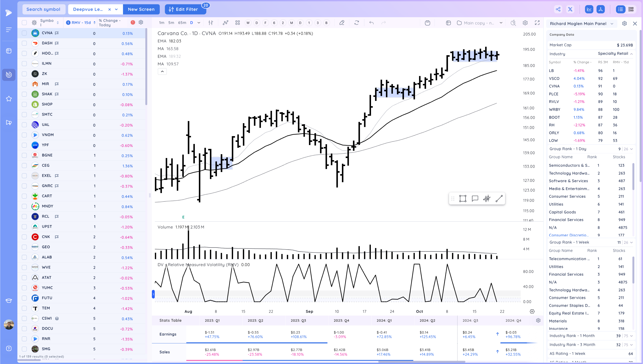Select the 5m timeframe
Image resolution: width=643 pixels, height=364 pixels.
[171, 23]
